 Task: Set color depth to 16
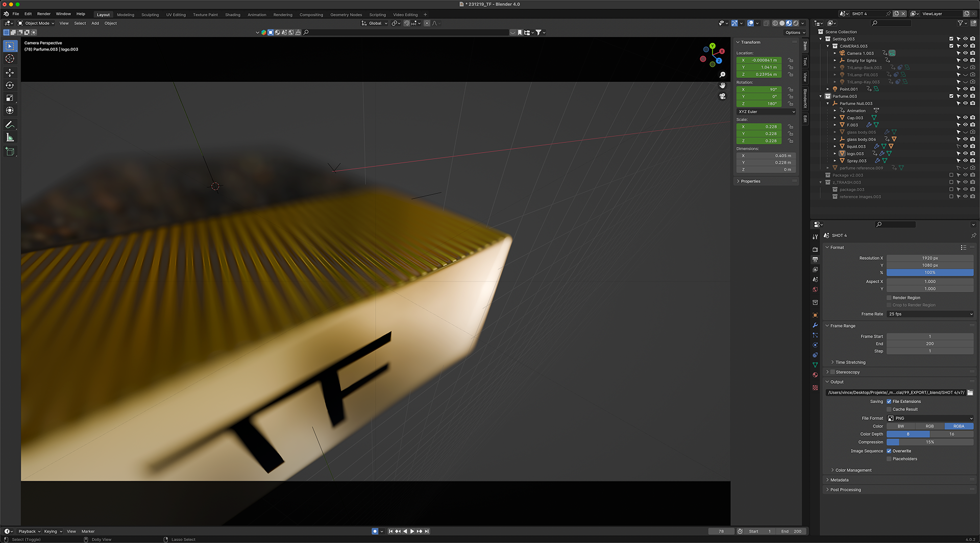952,434
